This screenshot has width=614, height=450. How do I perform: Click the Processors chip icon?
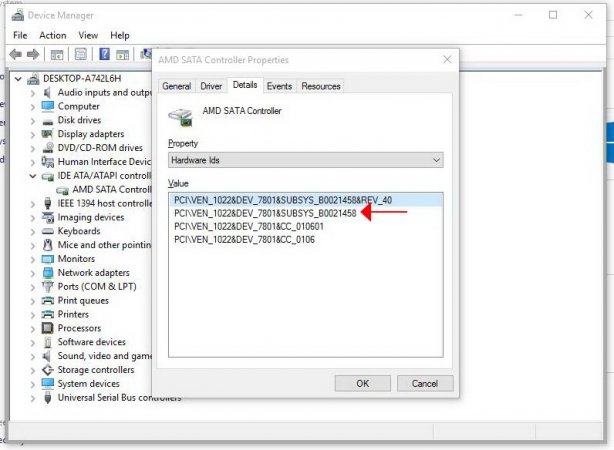pos(48,328)
